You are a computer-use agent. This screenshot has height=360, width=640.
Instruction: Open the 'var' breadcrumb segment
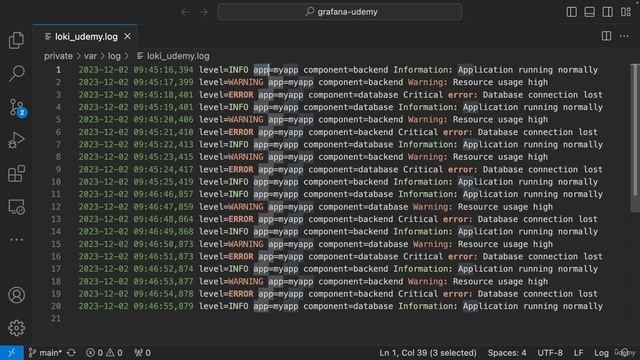90,56
